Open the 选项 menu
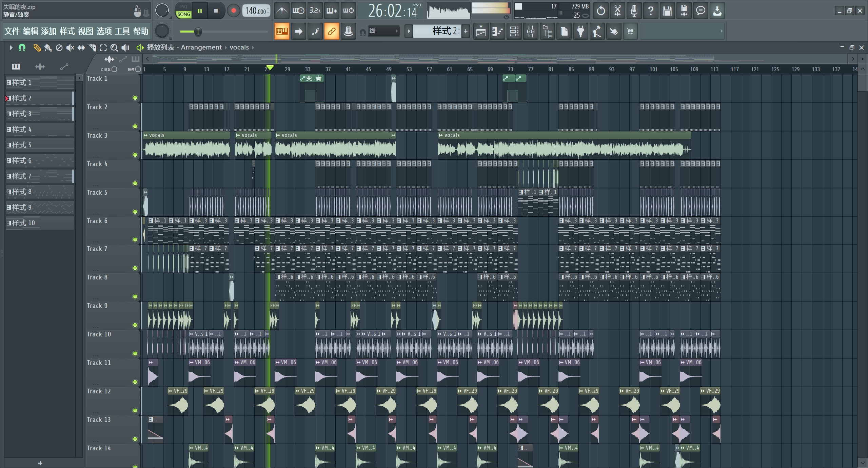Screen dimensions: 868x468 pos(104,32)
